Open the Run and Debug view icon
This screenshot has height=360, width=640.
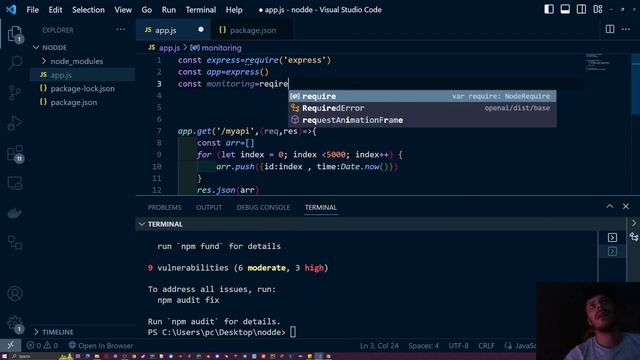coord(15,122)
